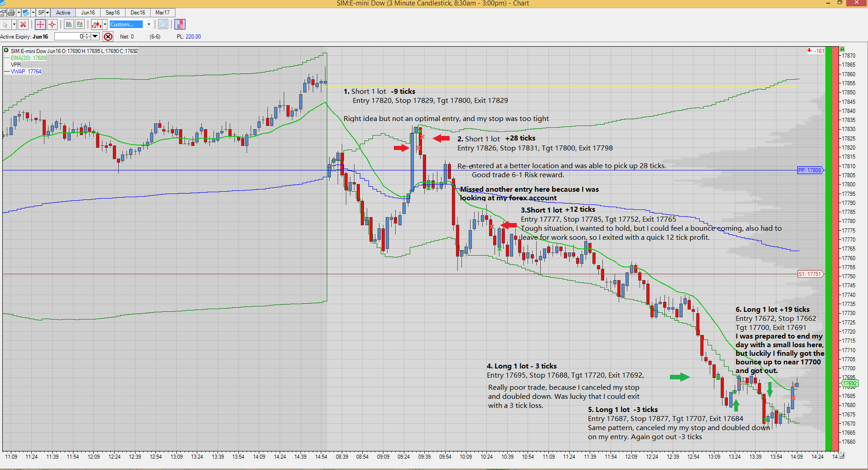Select the Sep16 contract tab
Image resolution: width=868 pixels, height=470 pixels.
click(x=113, y=13)
